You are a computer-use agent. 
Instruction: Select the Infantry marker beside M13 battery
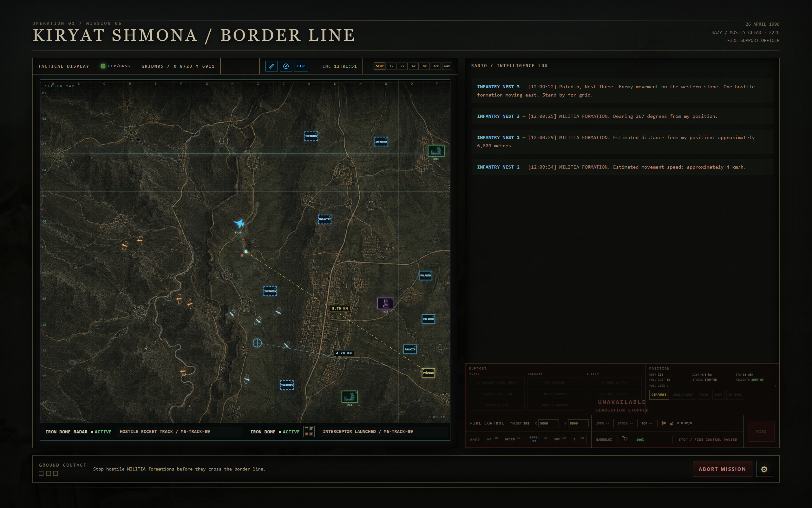[287, 385]
